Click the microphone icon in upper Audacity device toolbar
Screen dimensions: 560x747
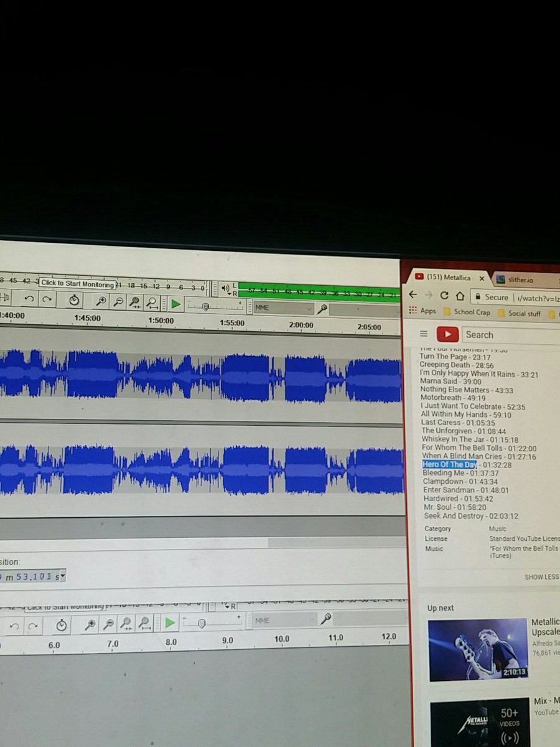click(x=322, y=309)
